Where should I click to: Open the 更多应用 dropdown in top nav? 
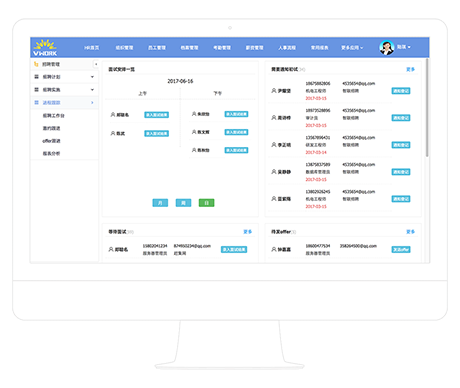[x=352, y=48]
